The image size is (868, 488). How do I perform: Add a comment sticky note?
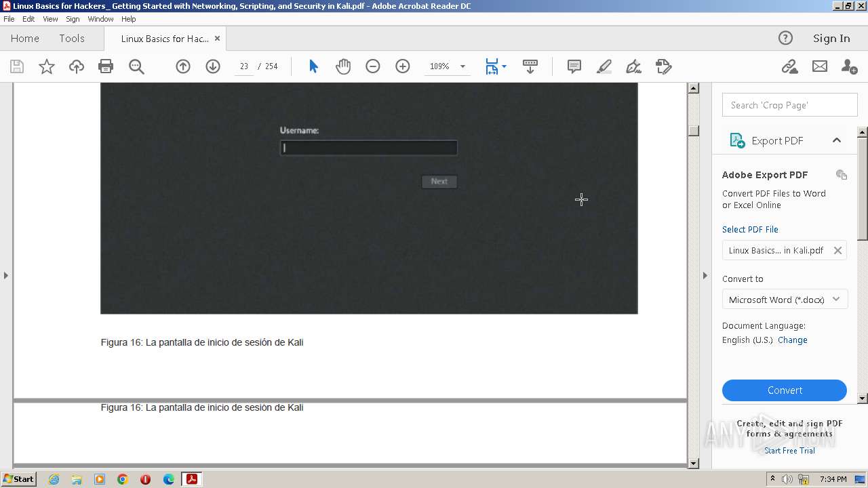tap(574, 66)
